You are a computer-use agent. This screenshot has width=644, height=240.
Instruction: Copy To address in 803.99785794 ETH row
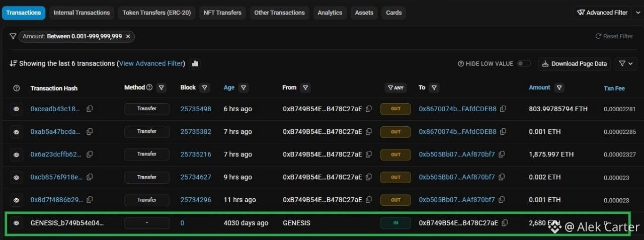503,109
